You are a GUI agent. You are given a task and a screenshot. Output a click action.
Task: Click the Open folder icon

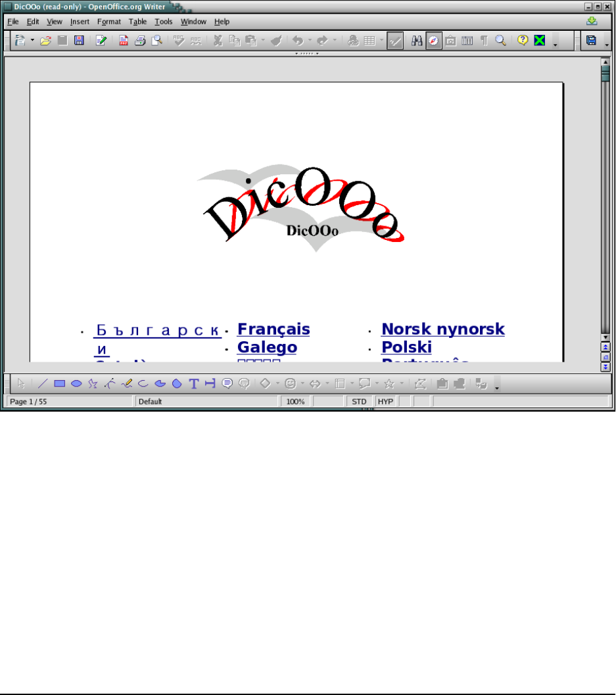pos(45,41)
